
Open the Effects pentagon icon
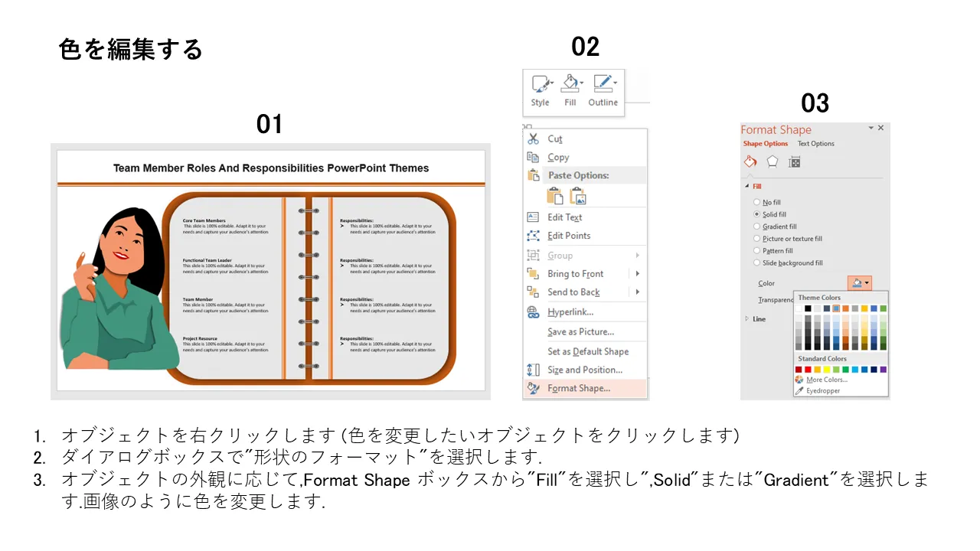[773, 161]
